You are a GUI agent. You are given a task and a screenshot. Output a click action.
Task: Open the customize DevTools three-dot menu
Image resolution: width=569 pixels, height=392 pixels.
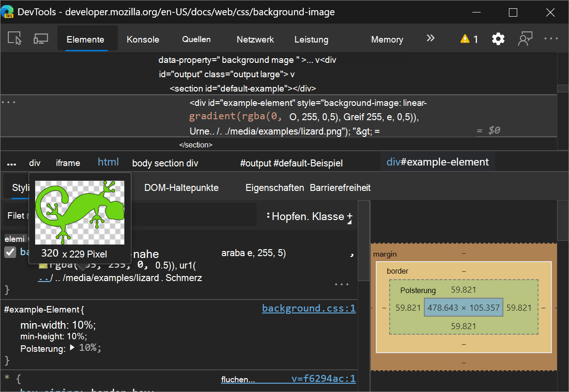pyautogui.click(x=551, y=39)
